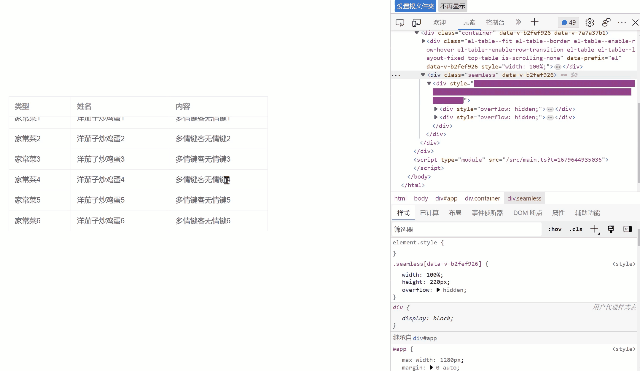Open the Event Listeners sub-tab
640x371 pixels.
487,213
